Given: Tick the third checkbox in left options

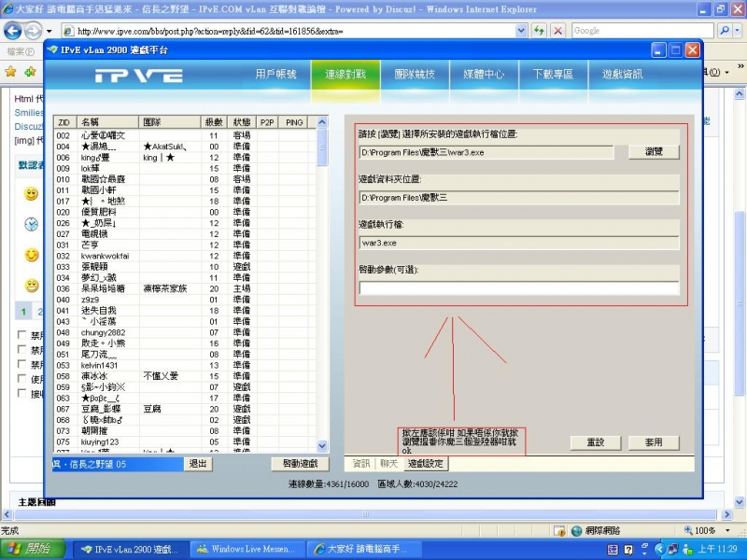Looking at the screenshot, I should tap(23, 365).
